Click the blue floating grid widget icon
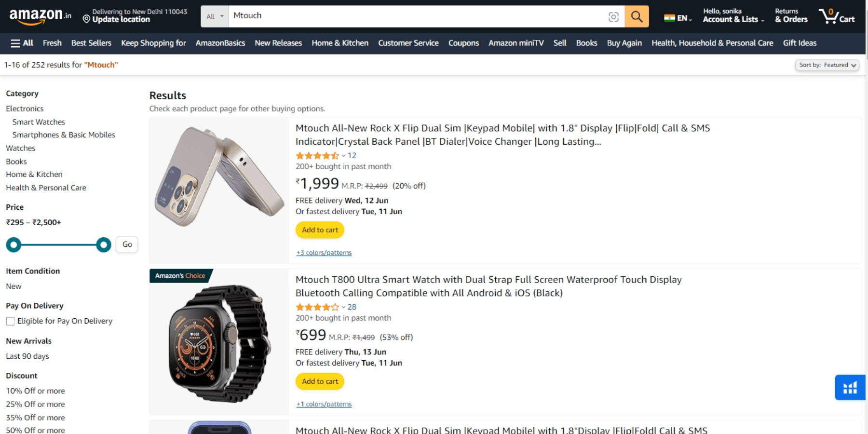 (x=850, y=387)
